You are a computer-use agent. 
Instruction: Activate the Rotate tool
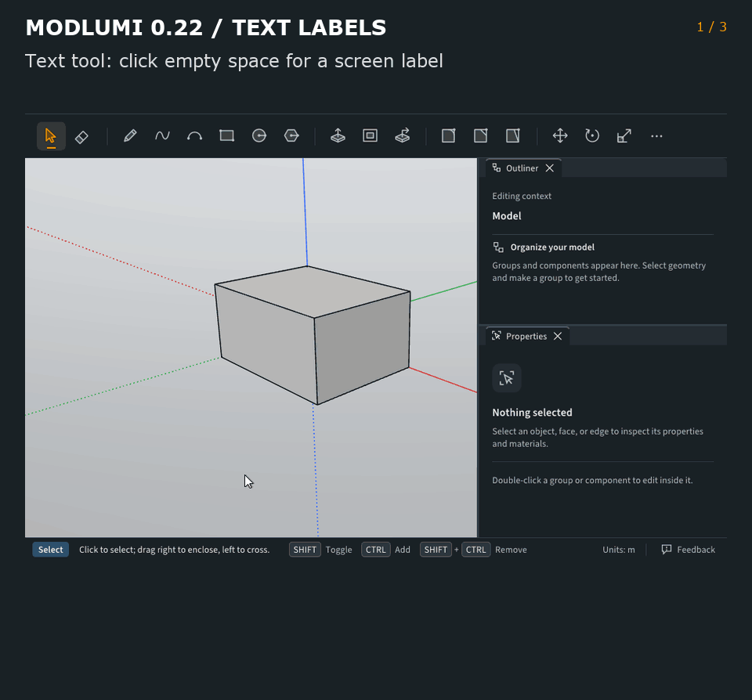(x=592, y=136)
